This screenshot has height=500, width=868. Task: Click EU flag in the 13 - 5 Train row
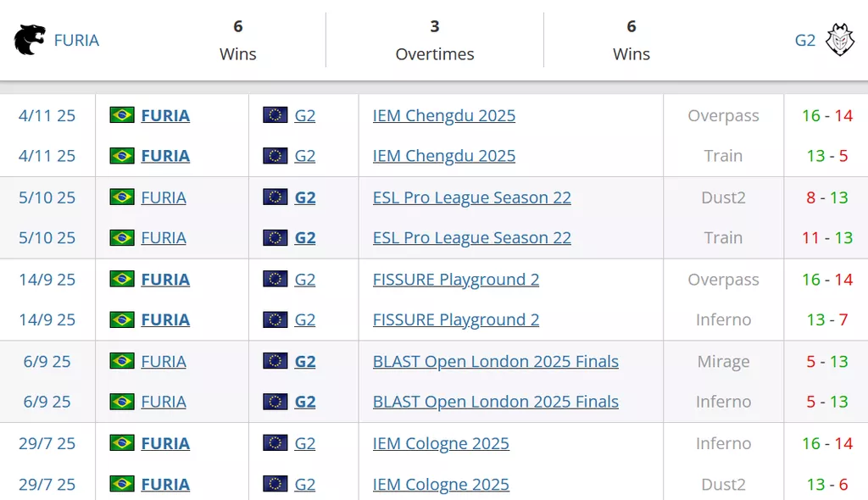coord(275,156)
